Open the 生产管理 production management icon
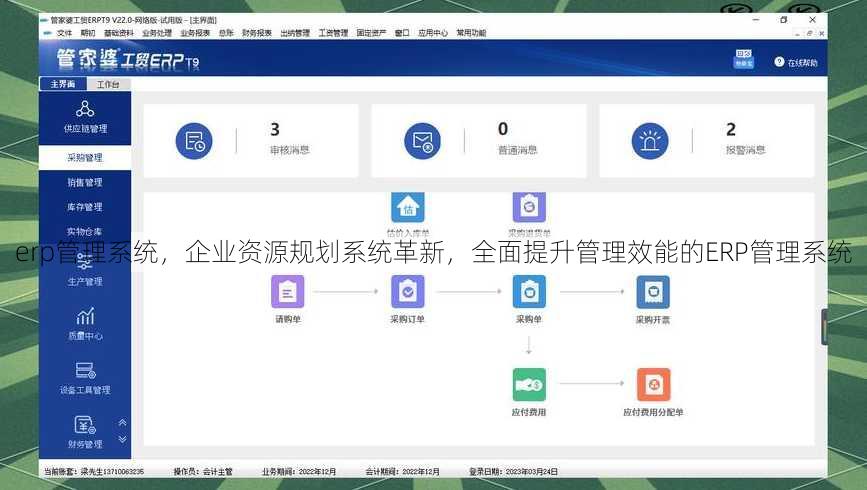The height and width of the screenshot is (490, 867). [x=85, y=260]
